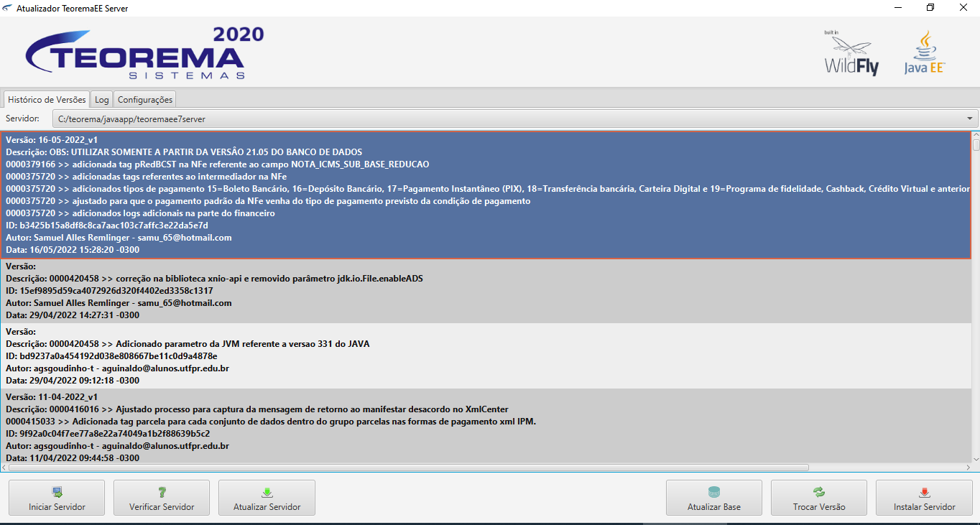This screenshot has width=980, height=525.
Task: Click the line about tag pRedBCST
Action: (217, 164)
